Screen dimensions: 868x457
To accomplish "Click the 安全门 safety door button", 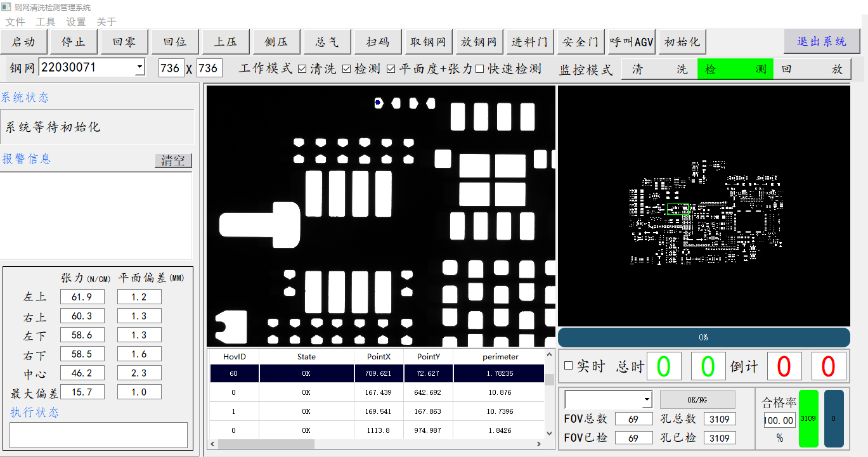I will pyautogui.click(x=581, y=42).
